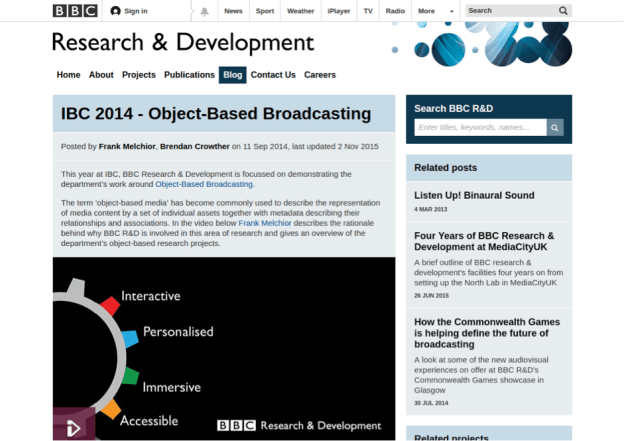Open iPlayer in the top bar
Viewport: 624px width, 441px height.
339,11
